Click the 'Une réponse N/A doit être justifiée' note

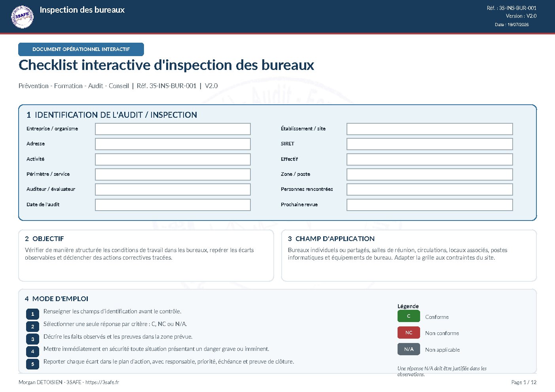tap(442, 371)
